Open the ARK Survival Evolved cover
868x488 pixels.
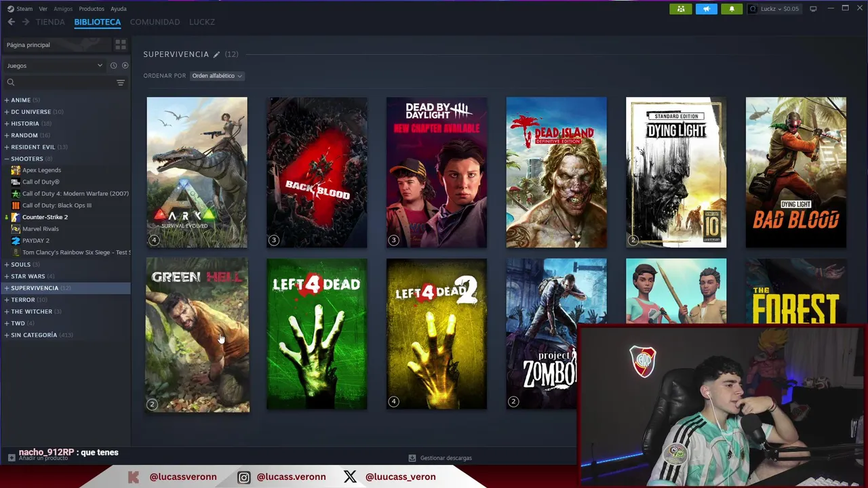click(x=197, y=172)
